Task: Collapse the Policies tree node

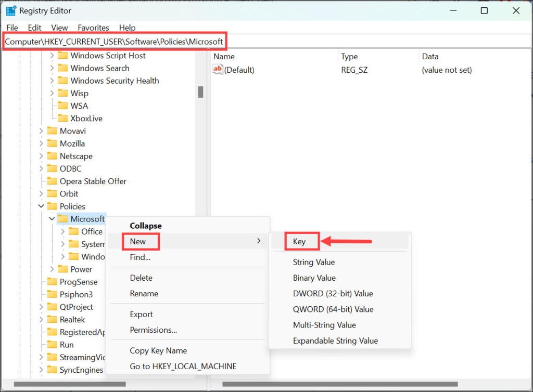Action: [x=41, y=206]
